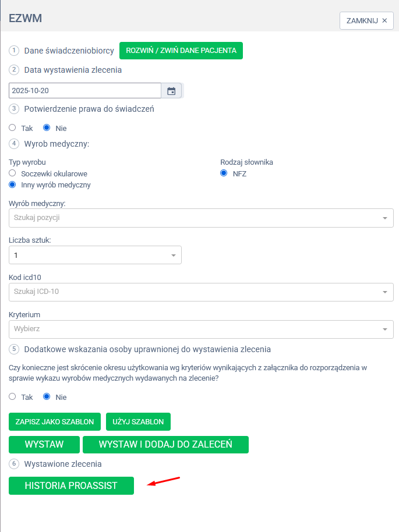Image resolution: width=399 pixels, height=532 pixels.
Task: Open the calendar date picker icon
Action: (171, 91)
